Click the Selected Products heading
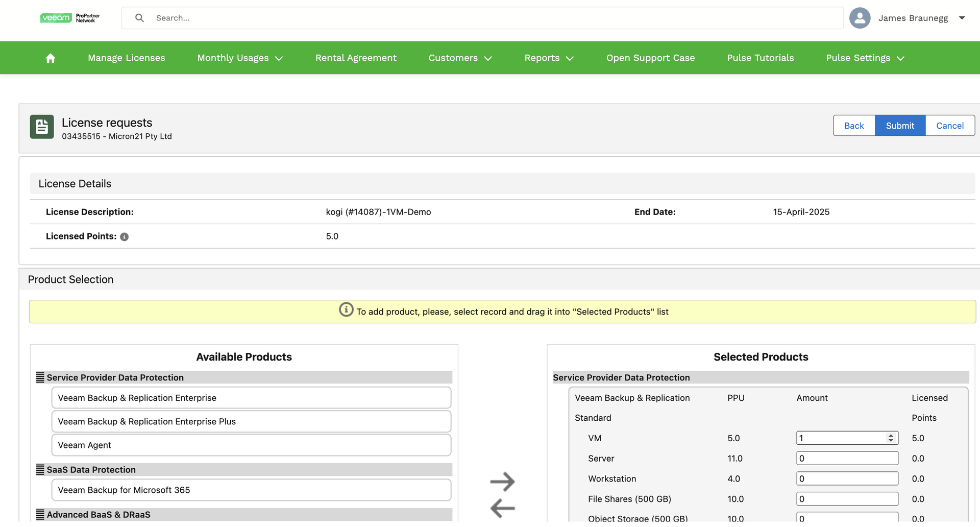 coord(761,357)
